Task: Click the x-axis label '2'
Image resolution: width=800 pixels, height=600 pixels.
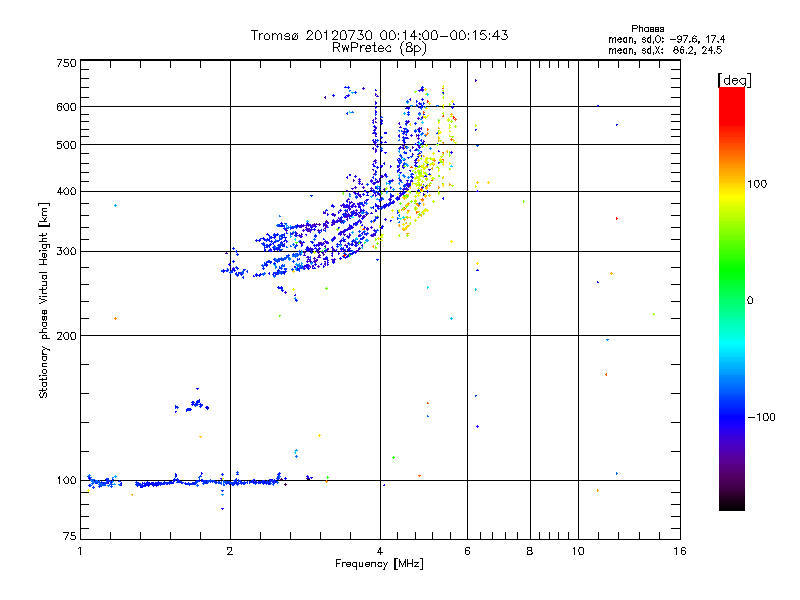Action: pos(230,551)
